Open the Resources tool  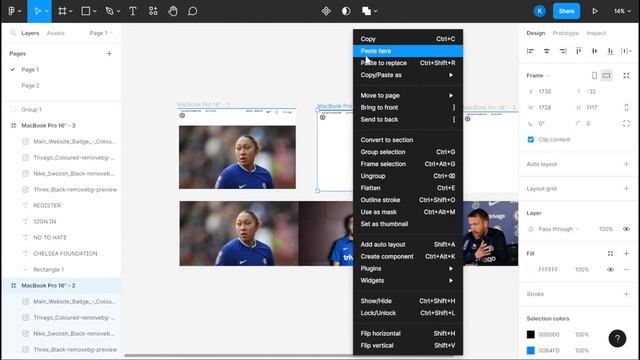click(153, 11)
